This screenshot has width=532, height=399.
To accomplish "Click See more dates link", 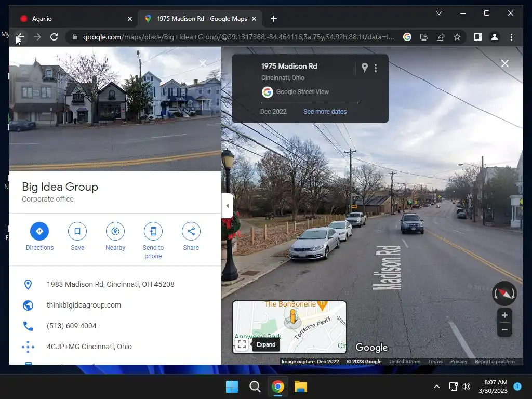I will coord(325,112).
